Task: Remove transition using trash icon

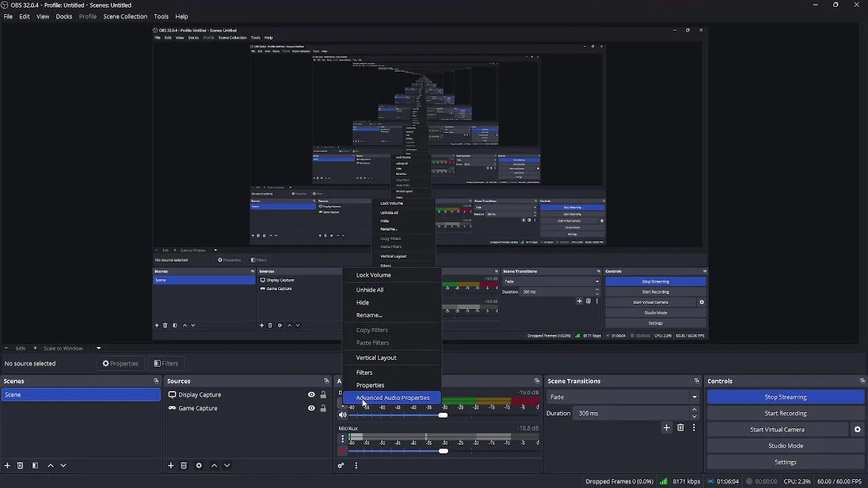Action: click(x=680, y=428)
